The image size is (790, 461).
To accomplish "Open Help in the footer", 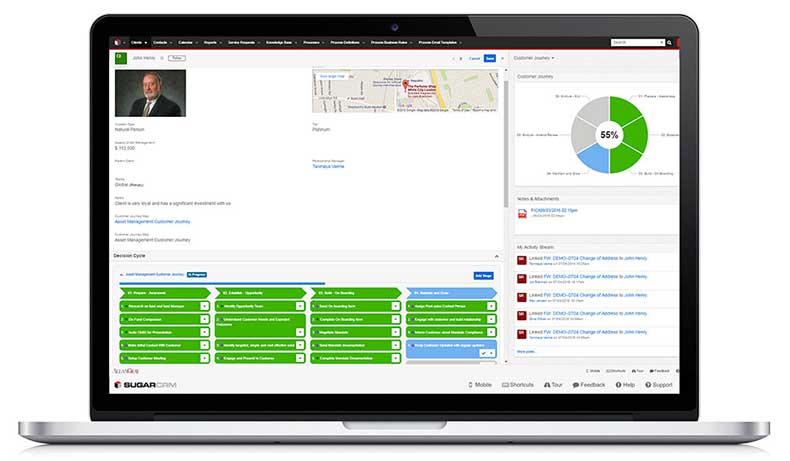I will click(625, 385).
